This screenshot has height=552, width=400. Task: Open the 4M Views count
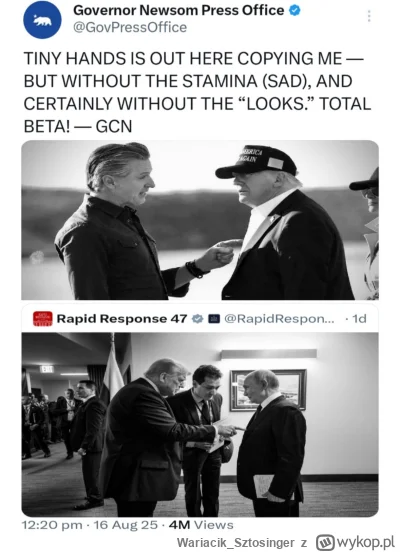[x=201, y=525]
